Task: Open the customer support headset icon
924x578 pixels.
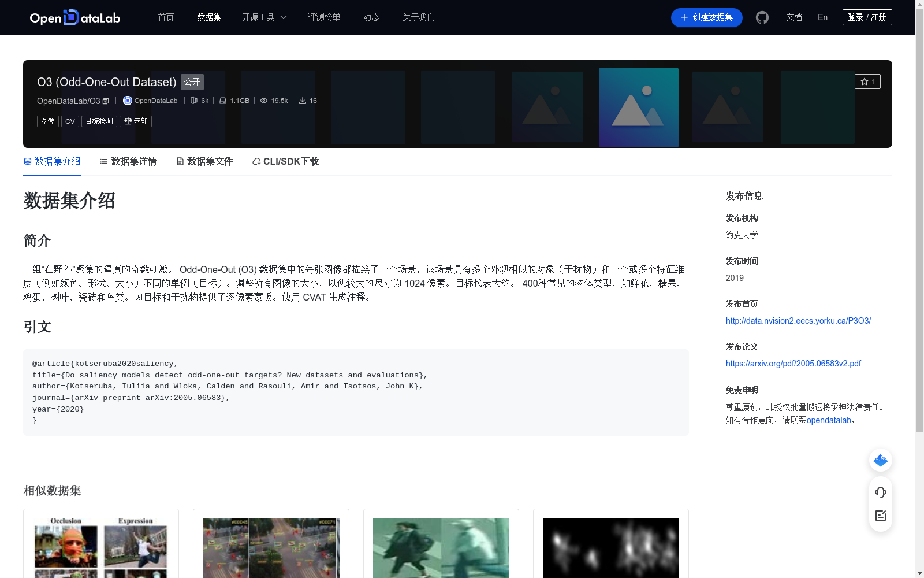Action: tap(881, 492)
